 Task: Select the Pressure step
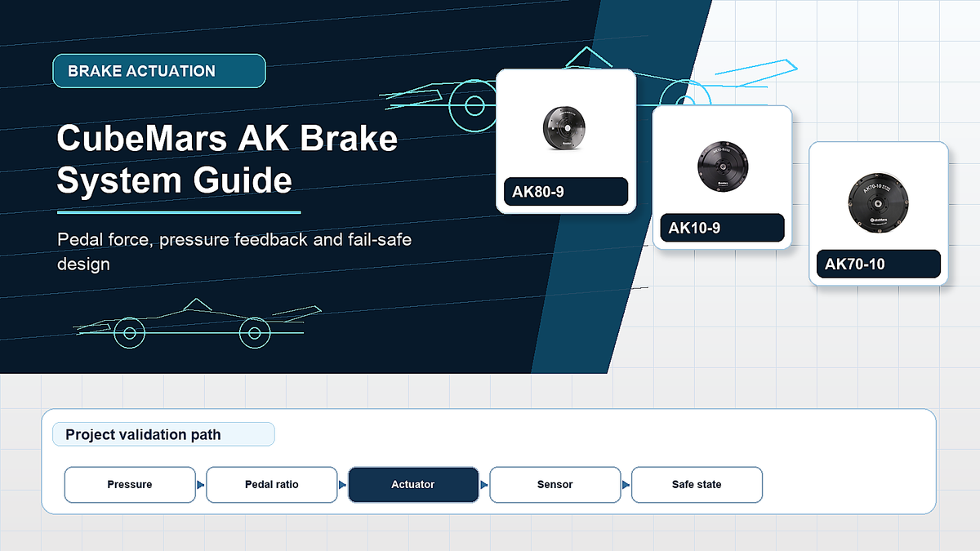pyautogui.click(x=130, y=484)
